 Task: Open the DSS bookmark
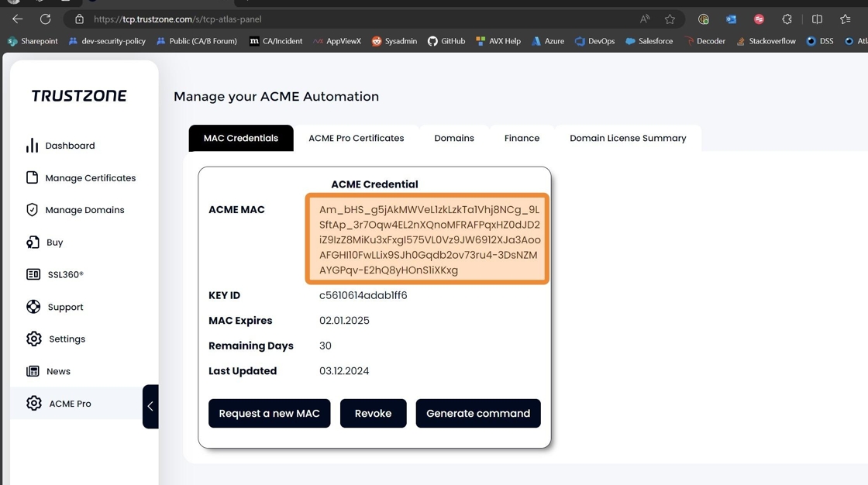pyautogui.click(x=820, y=41)
